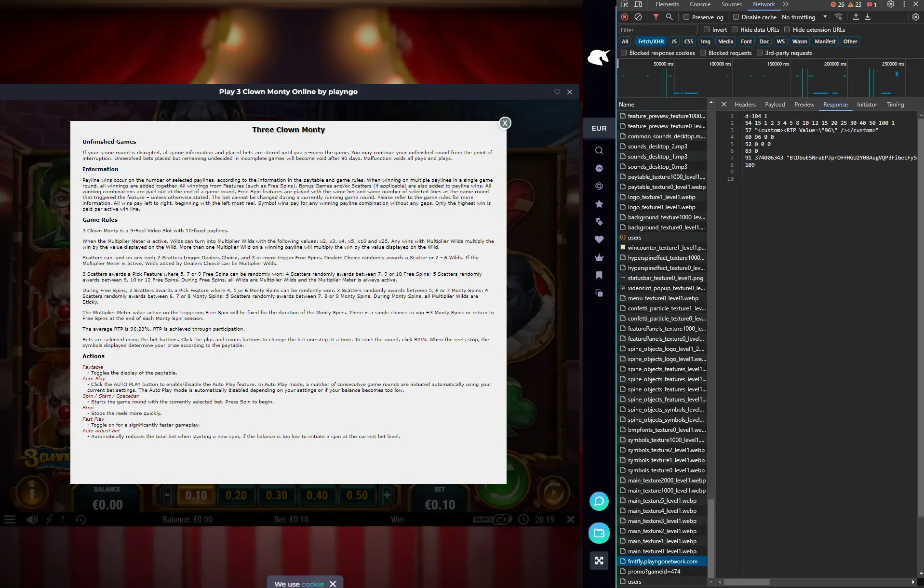Screen dimensions: 924x588
Task: Click the crown icon in sidebar
Action: [599, 257]
